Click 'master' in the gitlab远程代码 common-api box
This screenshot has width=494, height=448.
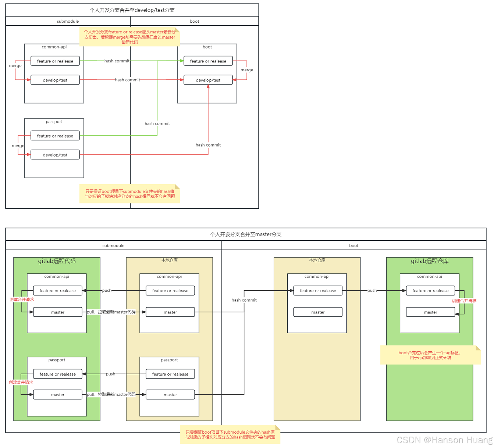58,312
